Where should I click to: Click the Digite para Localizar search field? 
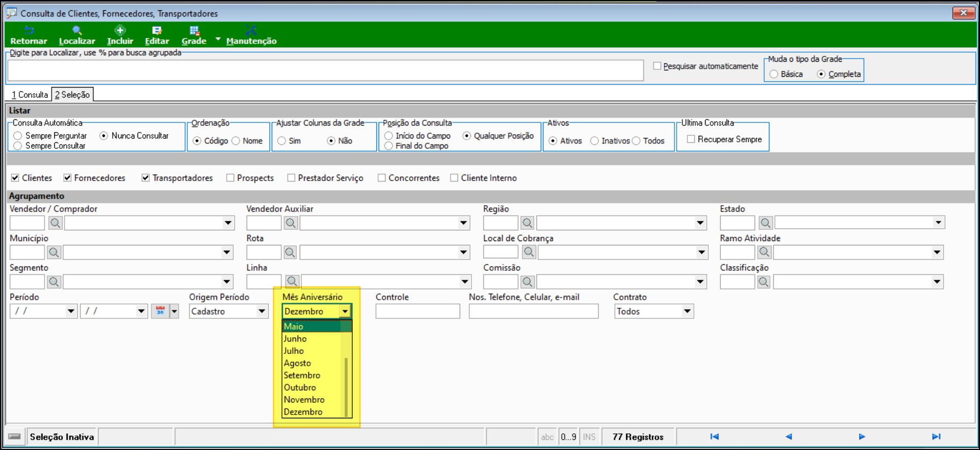coord(325,70)
